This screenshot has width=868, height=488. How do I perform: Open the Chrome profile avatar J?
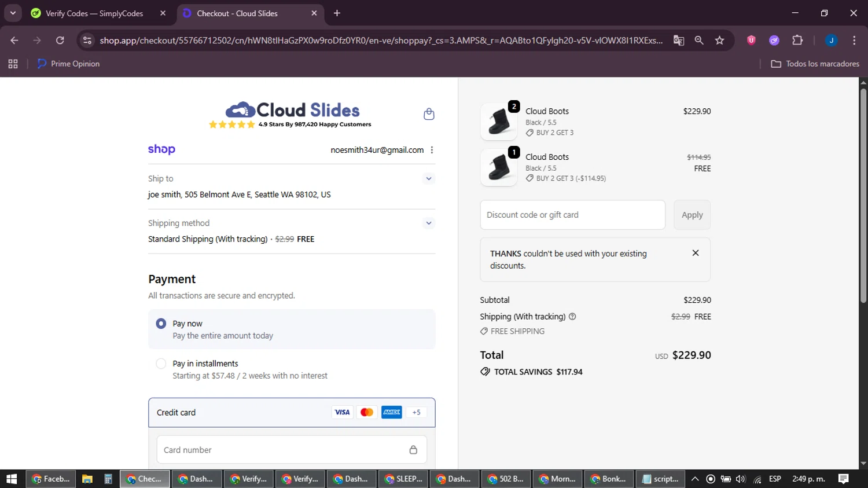click(831, 40)
